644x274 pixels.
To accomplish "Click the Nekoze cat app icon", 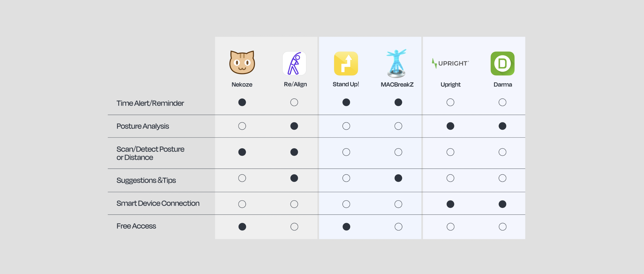I will 242,62.
